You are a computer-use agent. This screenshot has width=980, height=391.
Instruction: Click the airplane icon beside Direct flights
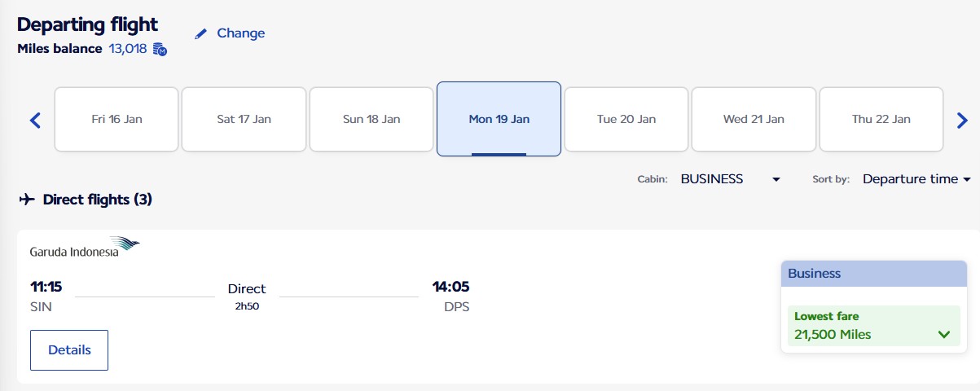26,200
